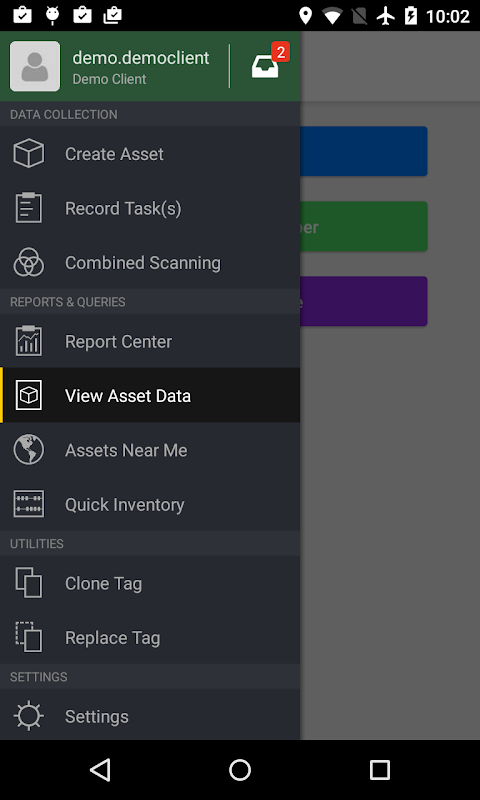Choose Create Asset menu entry
Image resolution: width=480 pixels, height=800 pixels.
pyautogui.click(x=150, y=154)
